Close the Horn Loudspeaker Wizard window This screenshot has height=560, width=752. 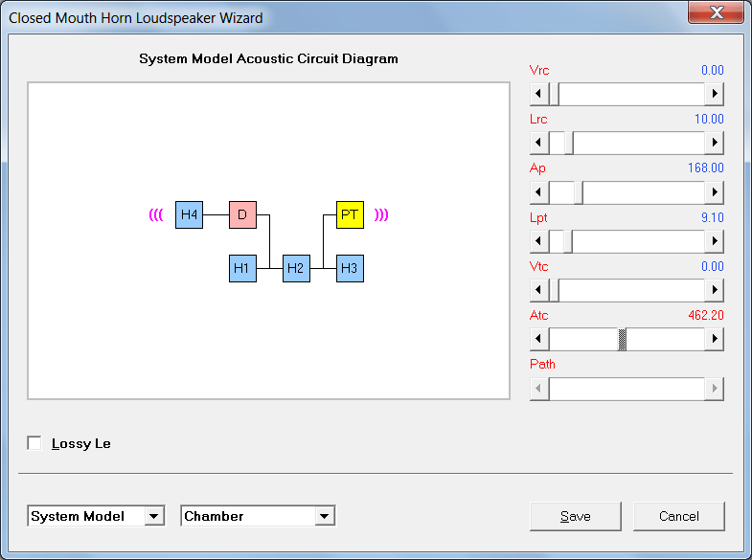click(x=717, y=12)
